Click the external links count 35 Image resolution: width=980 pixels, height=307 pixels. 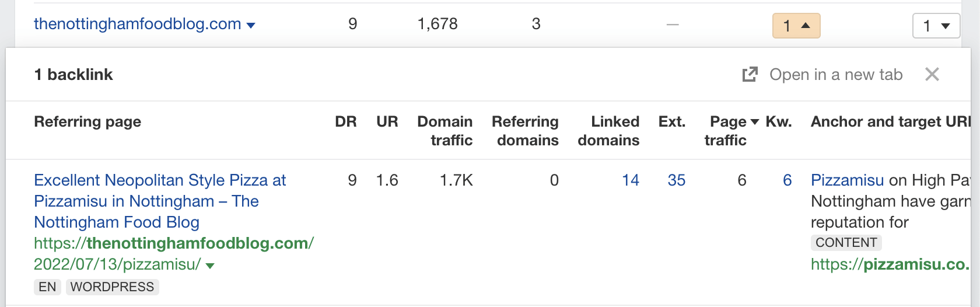tap(676, 180)
